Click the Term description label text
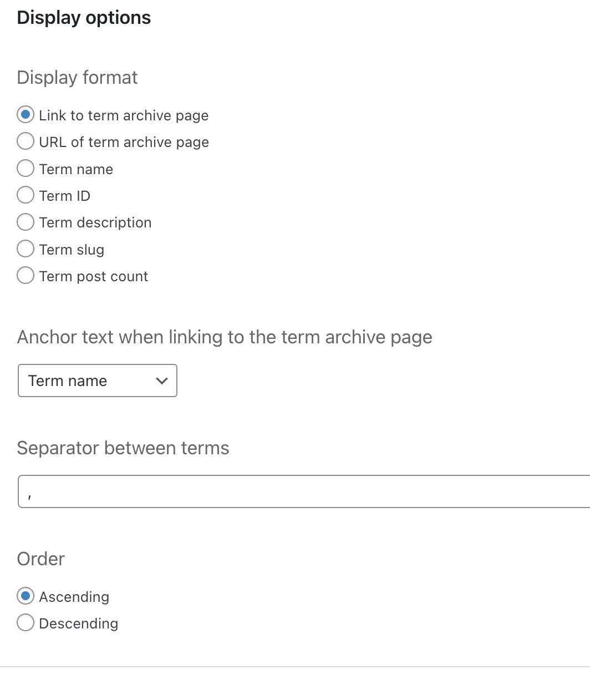 pyautogui.click(x=95, y=222)
